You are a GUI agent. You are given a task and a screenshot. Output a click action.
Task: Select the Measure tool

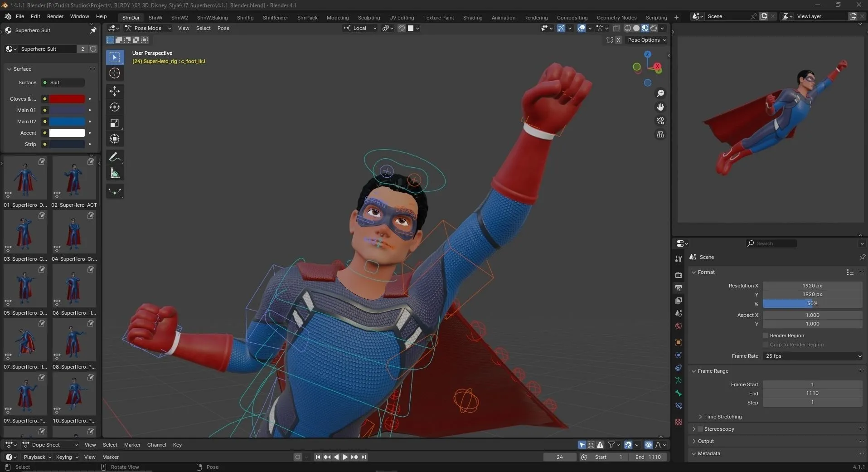tap(114, 173)
